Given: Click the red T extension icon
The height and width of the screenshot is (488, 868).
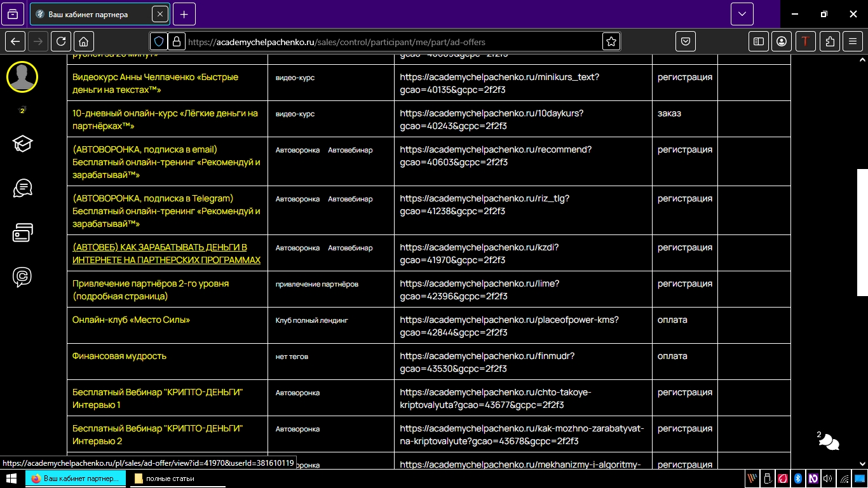Looking at the screenshot, I should pos(806,41).
